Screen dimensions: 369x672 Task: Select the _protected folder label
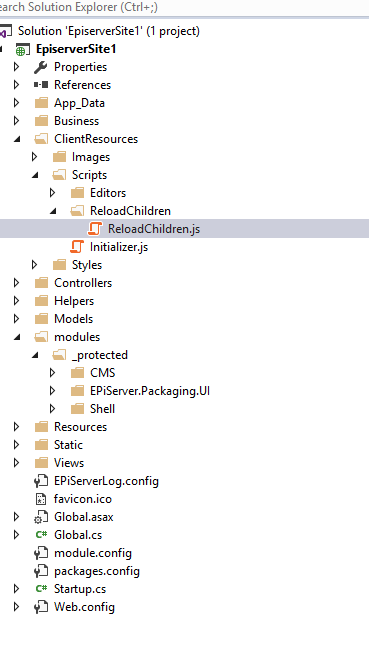100,355
